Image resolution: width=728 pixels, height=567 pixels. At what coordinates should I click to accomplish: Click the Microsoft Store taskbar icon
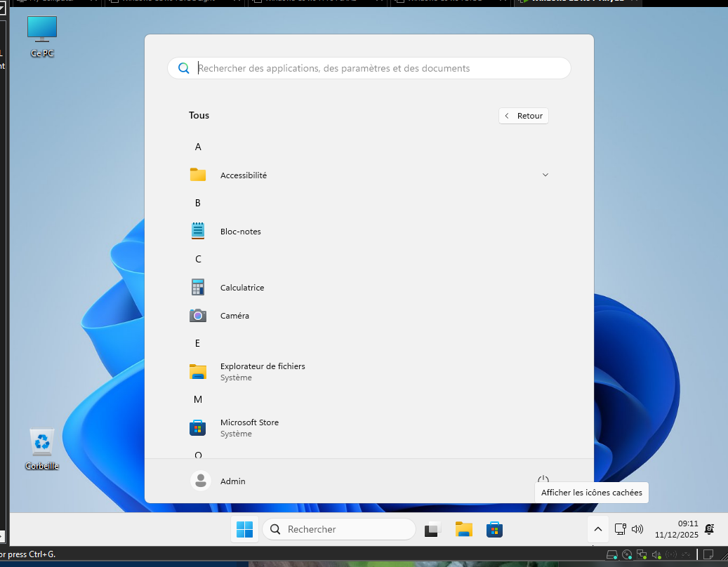494,529
